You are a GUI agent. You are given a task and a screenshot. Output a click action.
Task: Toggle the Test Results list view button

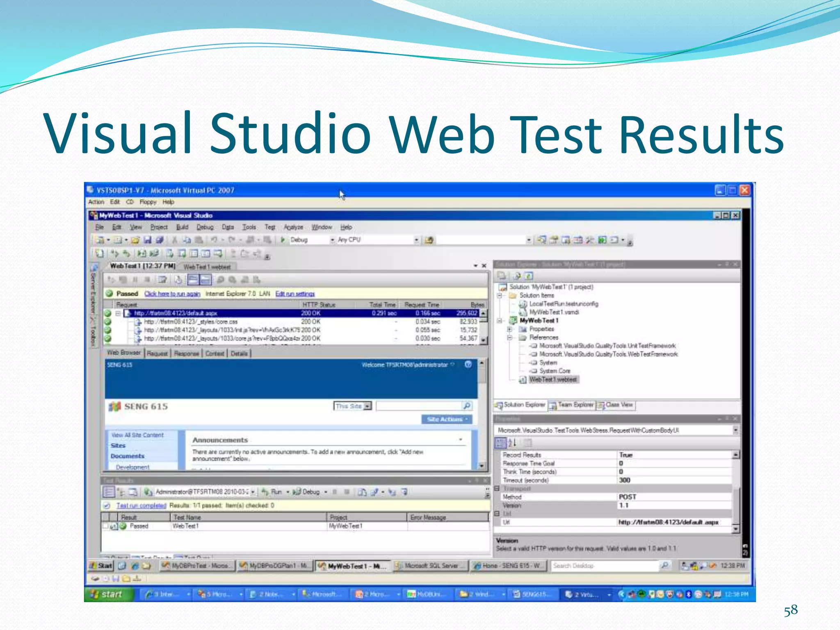109,492
